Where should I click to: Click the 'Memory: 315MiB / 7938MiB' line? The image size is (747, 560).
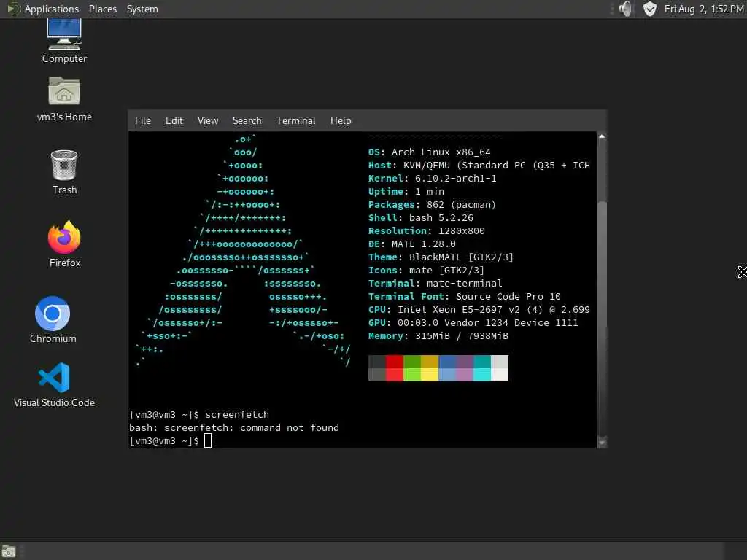click(x=438, y=335)
